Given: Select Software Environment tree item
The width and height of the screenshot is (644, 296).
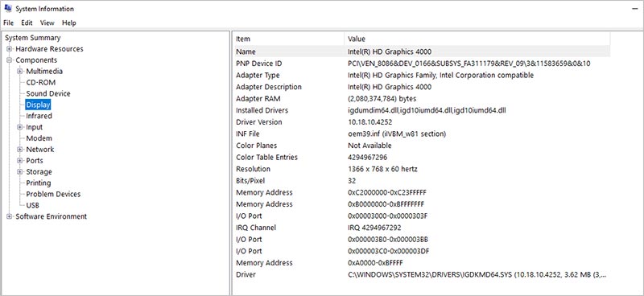Looking at the screenshot, I should [51, 216].
